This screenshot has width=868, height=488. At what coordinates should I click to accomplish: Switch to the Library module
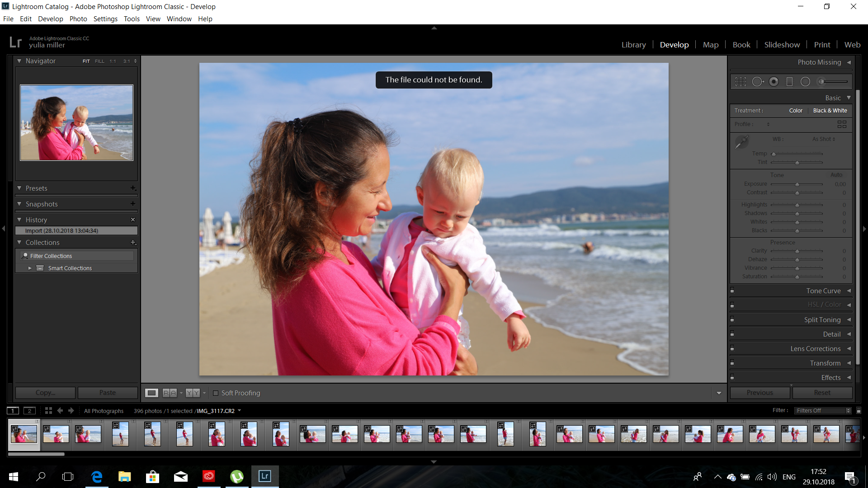pyautogui.click(x=633, y=44)
